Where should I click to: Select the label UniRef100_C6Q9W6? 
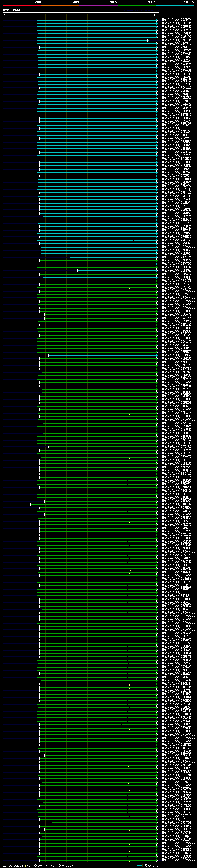177,856
